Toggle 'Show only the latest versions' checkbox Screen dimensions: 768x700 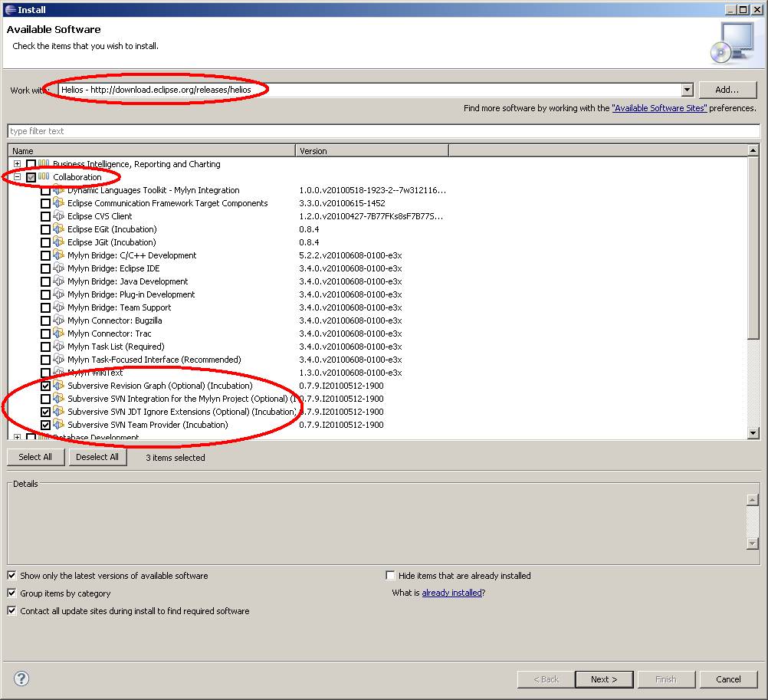pyautogui.click(x=11, y=576)
